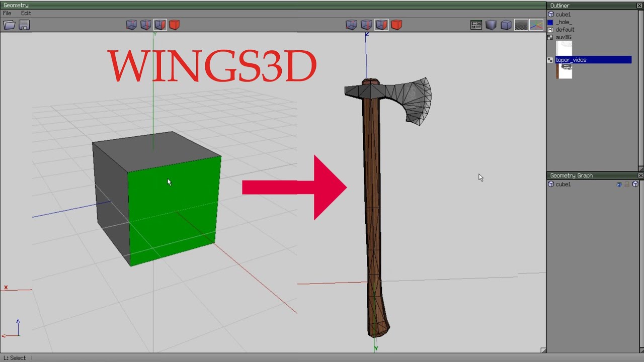Click the Save floppy disk icon
Image resolution: width=644 pixels, height=362 pixels.
tap(24, 25)
